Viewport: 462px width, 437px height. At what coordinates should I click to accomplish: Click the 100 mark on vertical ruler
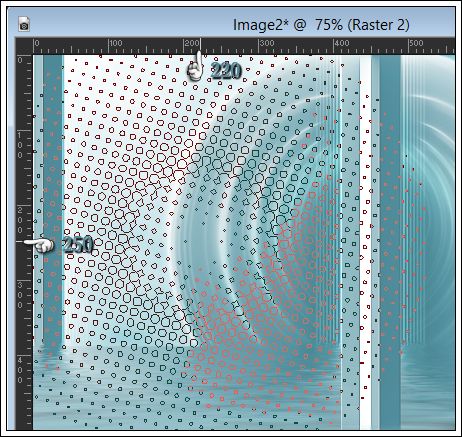click(x=20, y=145)
